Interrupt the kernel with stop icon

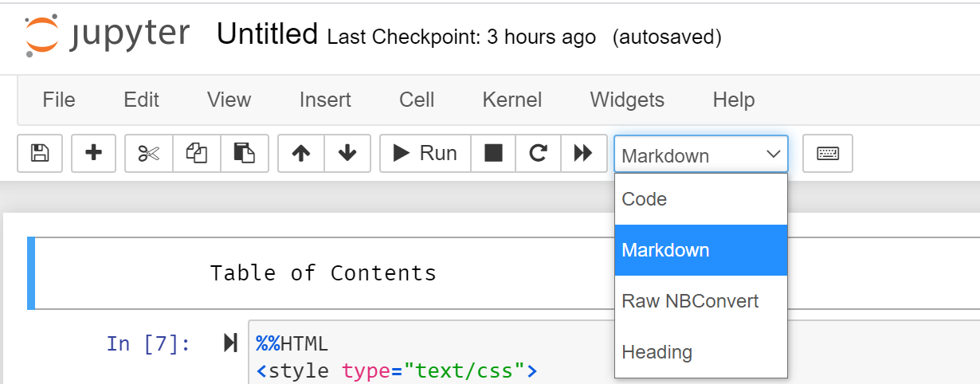[493, 153]
